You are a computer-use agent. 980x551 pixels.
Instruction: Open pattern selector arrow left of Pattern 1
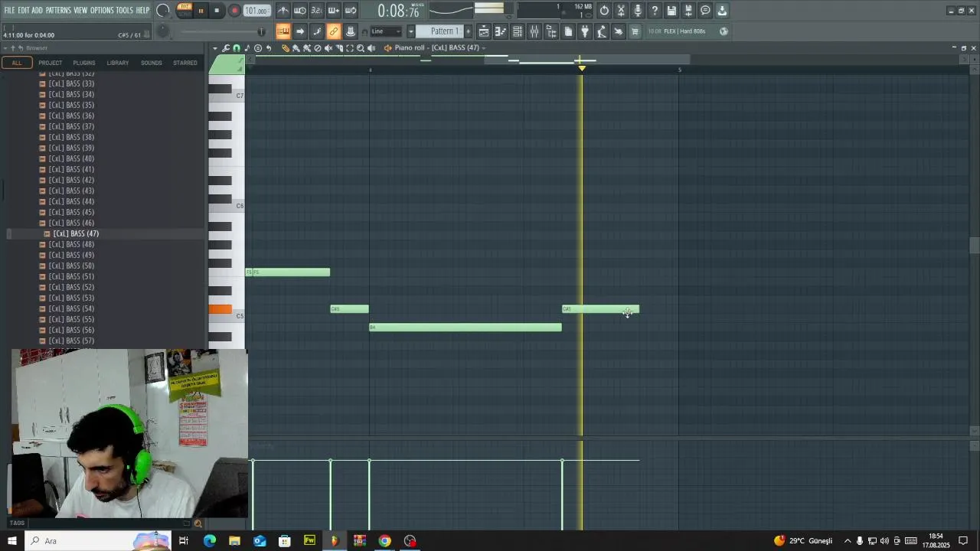point(411,31)
